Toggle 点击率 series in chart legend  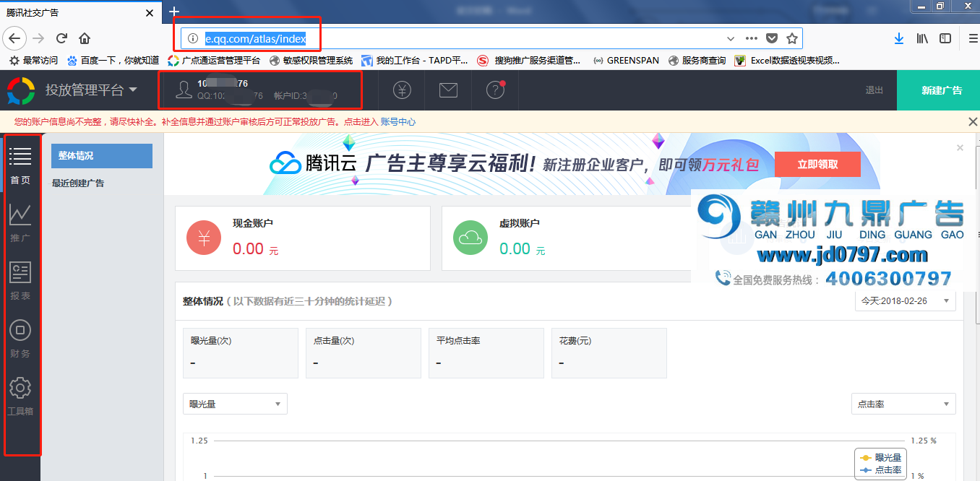880,470
